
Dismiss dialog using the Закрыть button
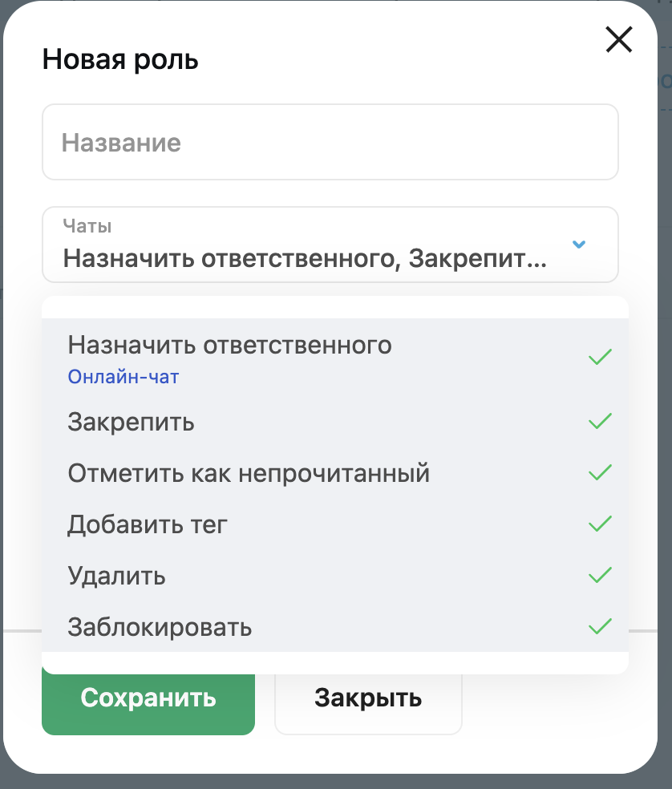tap(368, 704)
